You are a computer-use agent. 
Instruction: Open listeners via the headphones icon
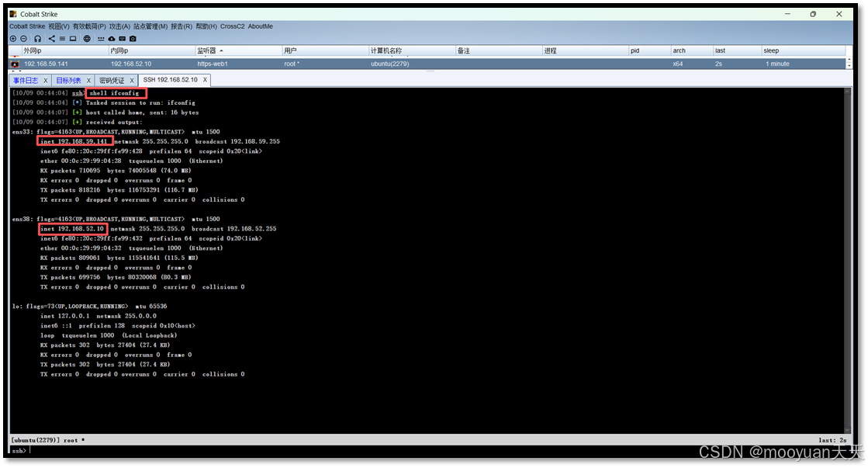[x=38, y=39]
